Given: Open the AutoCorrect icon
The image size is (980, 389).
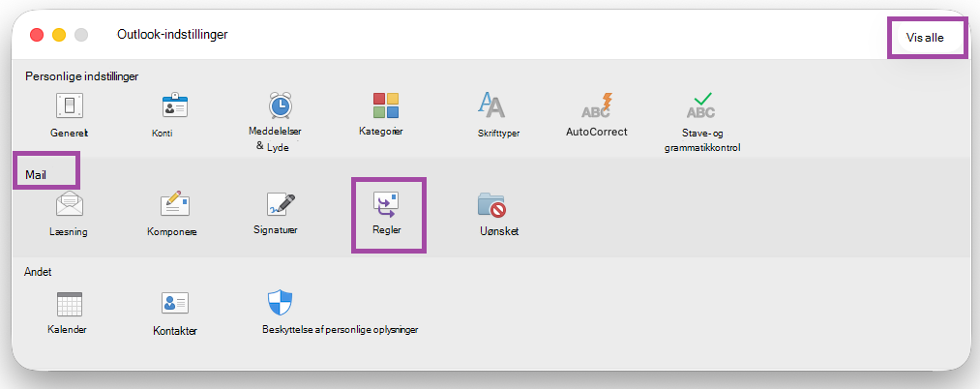Looking at the screenshot, I should (597, 105).
